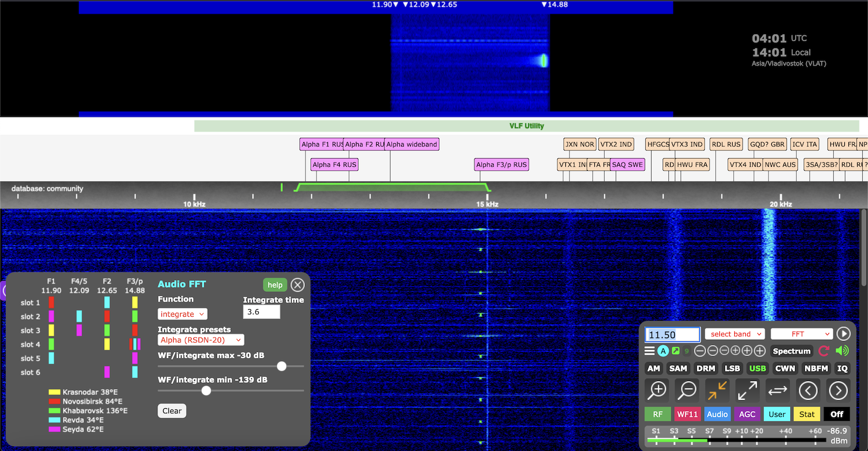Select USB mode

click(x=757, y=368)
